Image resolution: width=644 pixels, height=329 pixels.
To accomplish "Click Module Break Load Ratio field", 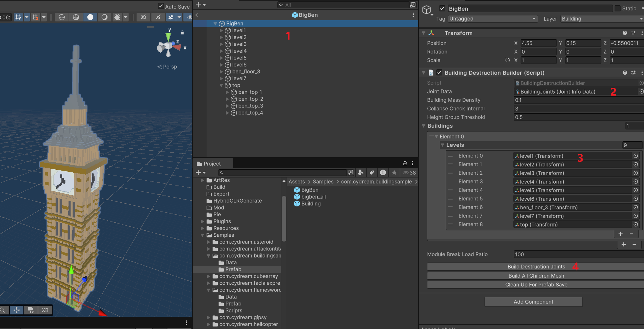I will pos(579,254).
